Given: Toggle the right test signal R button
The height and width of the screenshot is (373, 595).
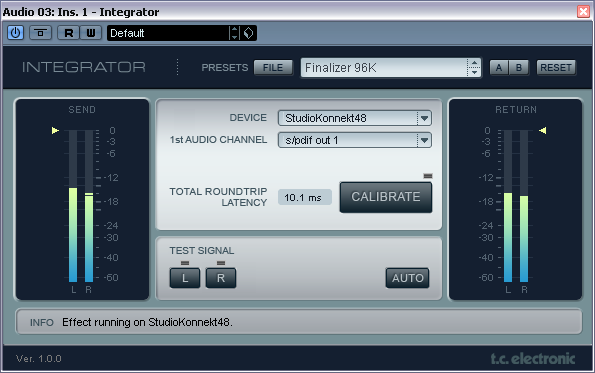Looking at the screenshot, I should [221, 278].
